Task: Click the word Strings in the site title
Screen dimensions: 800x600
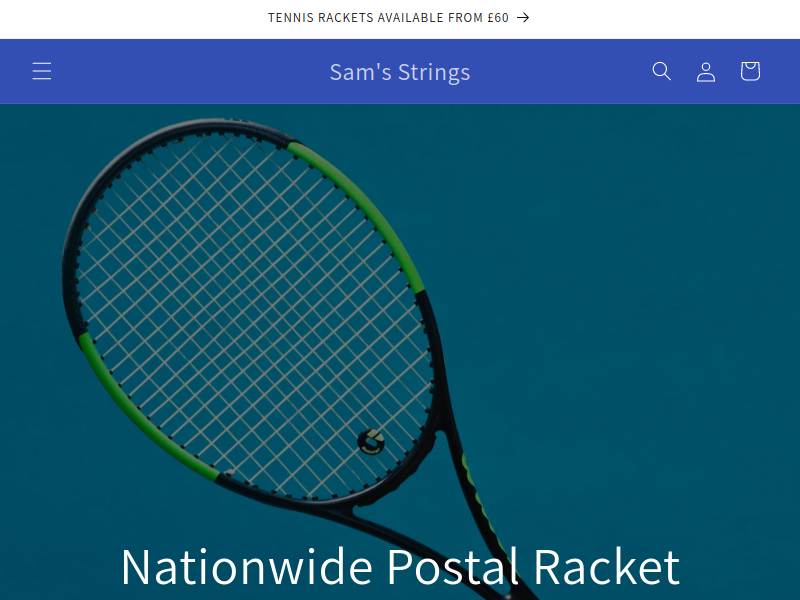Action: click(x=434, y=73)
